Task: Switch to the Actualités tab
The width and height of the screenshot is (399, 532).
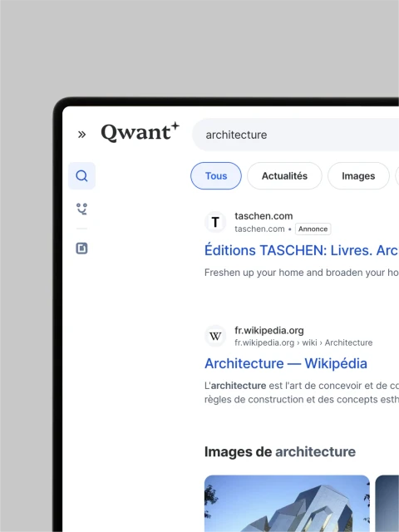Action: click(x=284, y=175)
